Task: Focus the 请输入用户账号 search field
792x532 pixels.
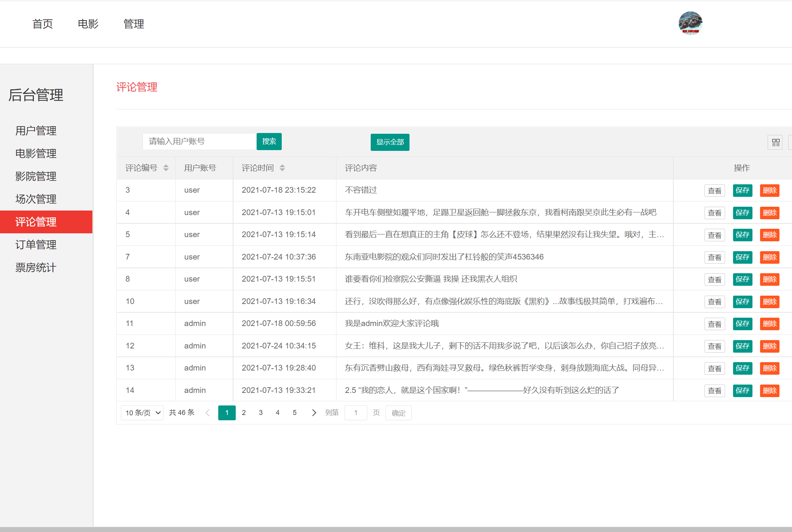Action: pyautogui.click(x=199, y=141)
